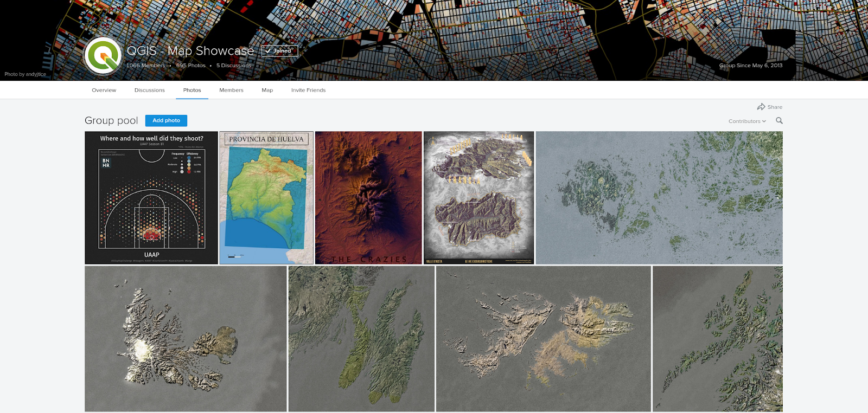868x413 pixels.
Task: Click 'Group Since May 6, 2013' text
Action: (x=751, y=66)
